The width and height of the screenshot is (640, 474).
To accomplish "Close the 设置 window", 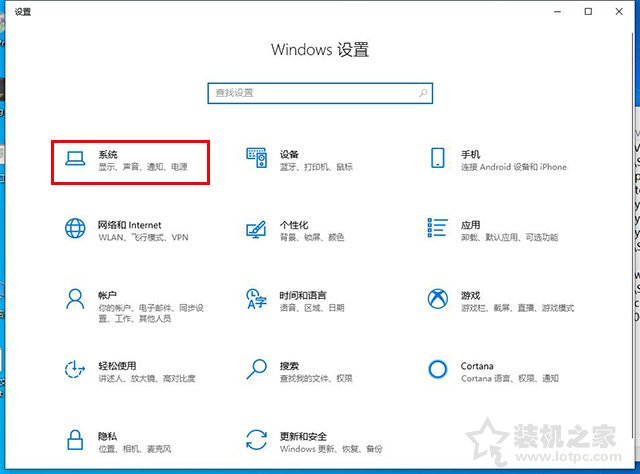I will coord(619,11).
